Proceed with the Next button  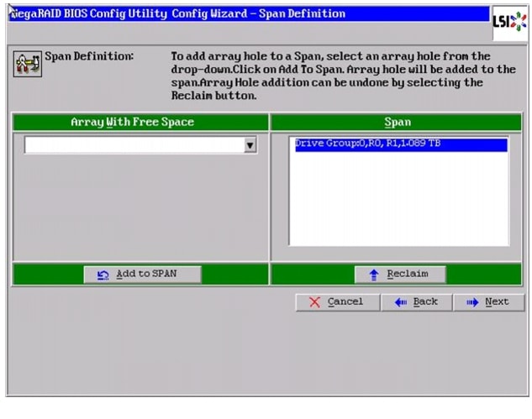coord(488,302)
